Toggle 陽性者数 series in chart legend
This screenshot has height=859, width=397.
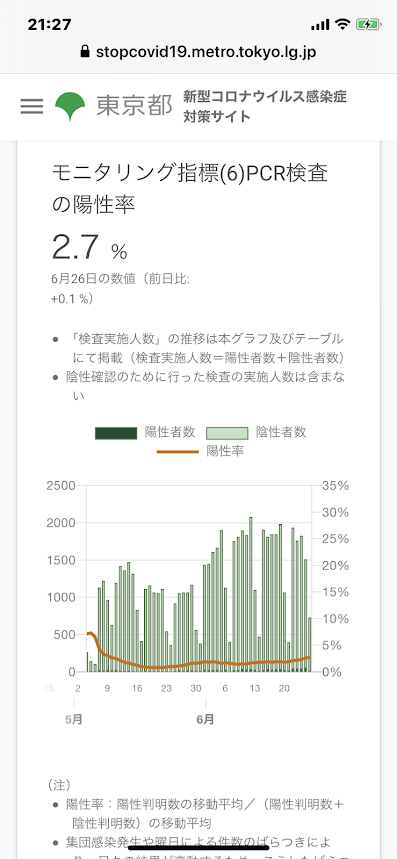pos(145,432)
